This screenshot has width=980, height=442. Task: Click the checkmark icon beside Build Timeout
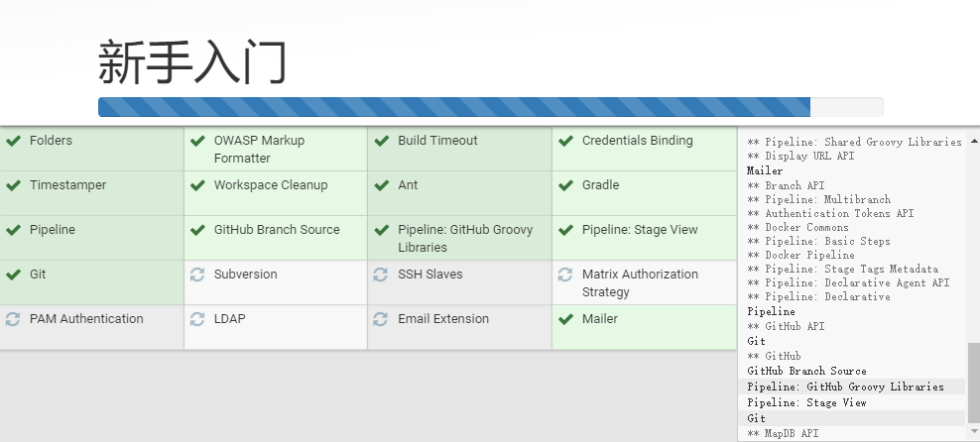click(381, 141)
